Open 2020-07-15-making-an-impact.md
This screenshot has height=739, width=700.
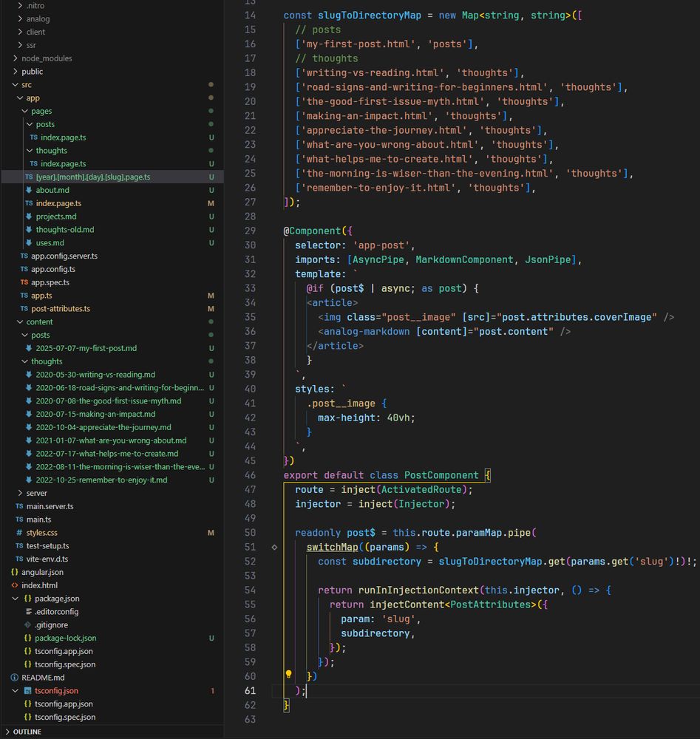point(95,415)
